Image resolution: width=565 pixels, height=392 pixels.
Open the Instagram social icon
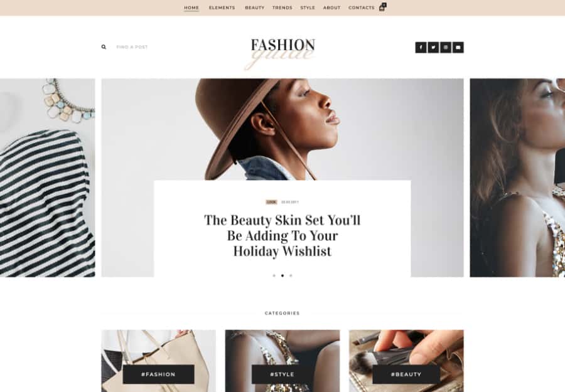[x=446, y=48]
